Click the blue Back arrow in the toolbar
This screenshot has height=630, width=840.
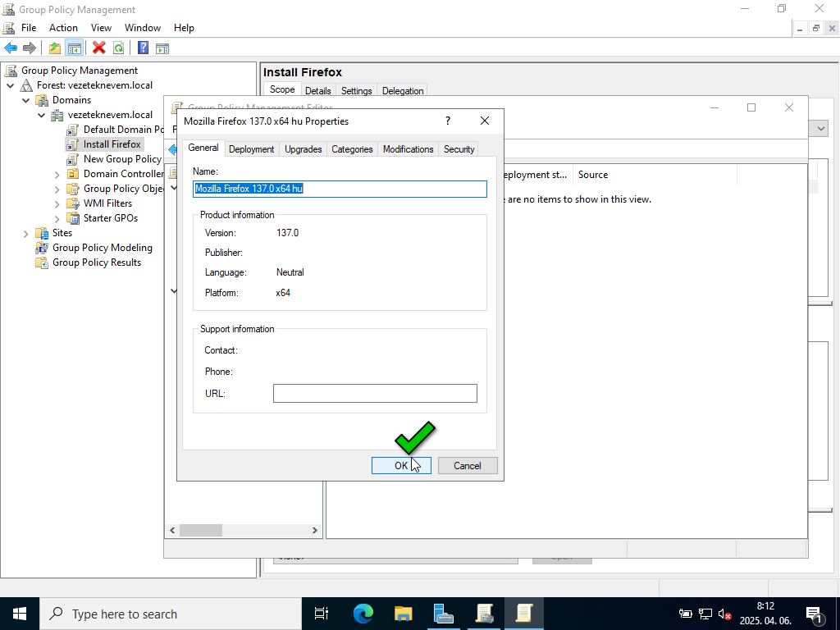coord(11,48)
